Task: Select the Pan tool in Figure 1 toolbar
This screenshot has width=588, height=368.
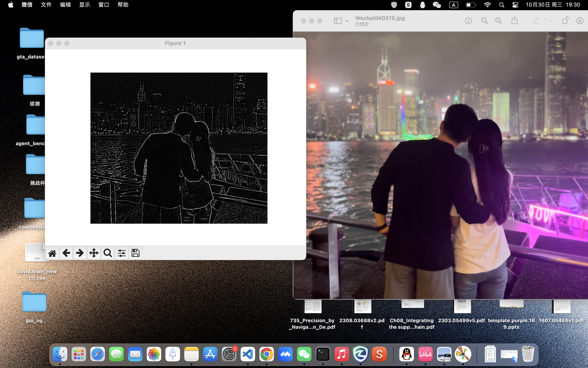Action: point(94,253)
